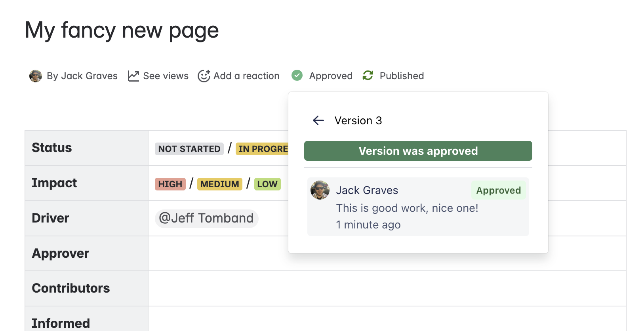Choose the green LOW impact swatch
644x331 pixels.
point(267,184)
